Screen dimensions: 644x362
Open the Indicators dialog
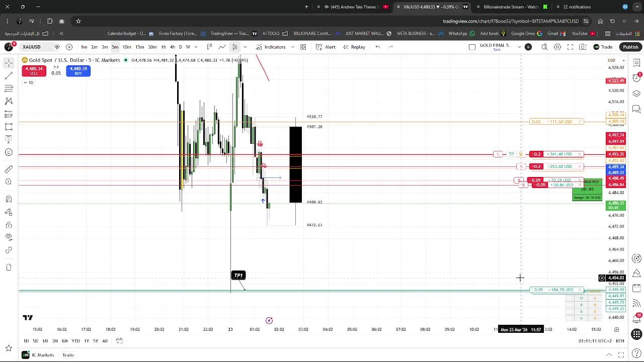(x=271, y=47)
